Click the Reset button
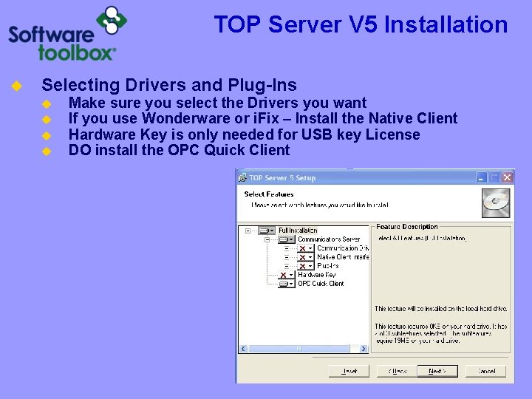Screen dimensions: 532x399 click(349, 371)
